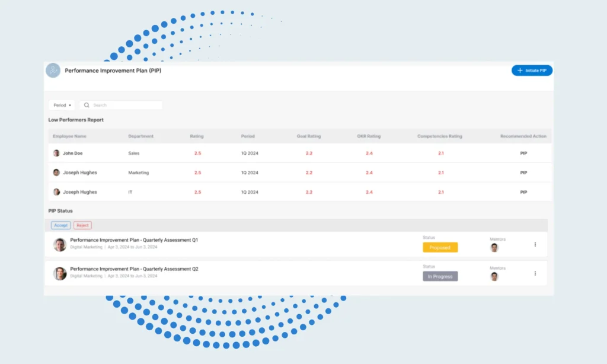Viewport: 607px width, 364px height.
Task: Open Performance Improvement Plan Quarterly Assessment Q1
Action: click(134, 240)
